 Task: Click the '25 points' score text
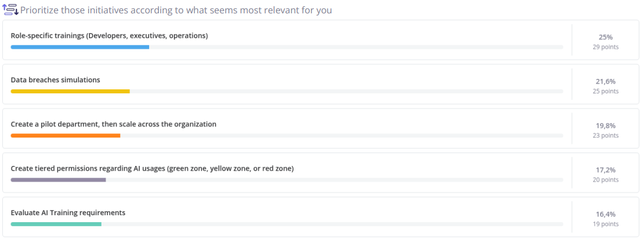tap(605, 91)
